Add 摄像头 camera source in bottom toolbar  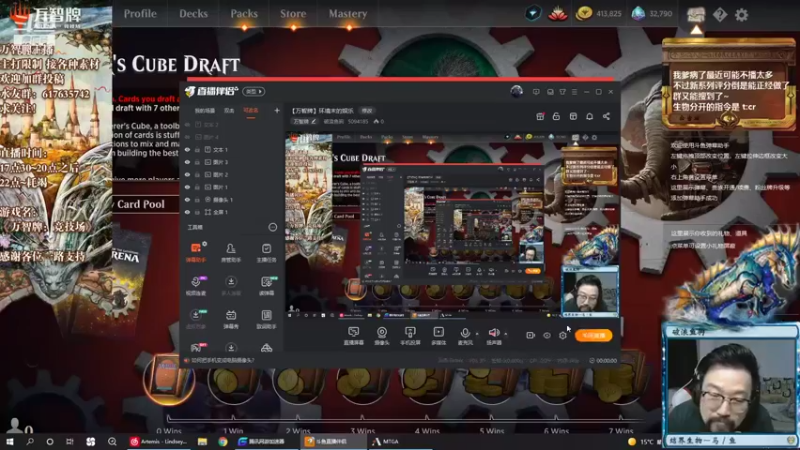tap(382, 336)
